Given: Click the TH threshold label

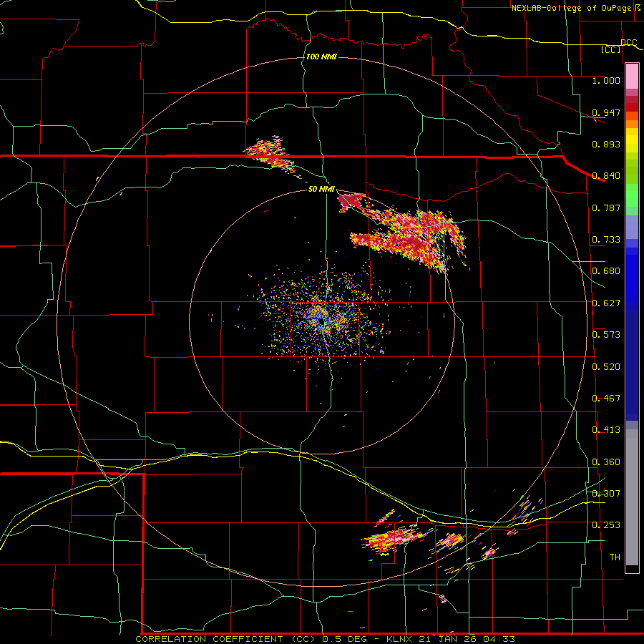Looking at the screenshot, I should pos(615,557).
